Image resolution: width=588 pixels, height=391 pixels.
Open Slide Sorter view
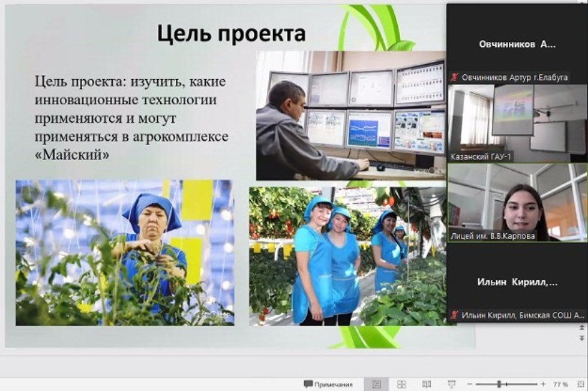pyautogui.click(x=403, y=381)
